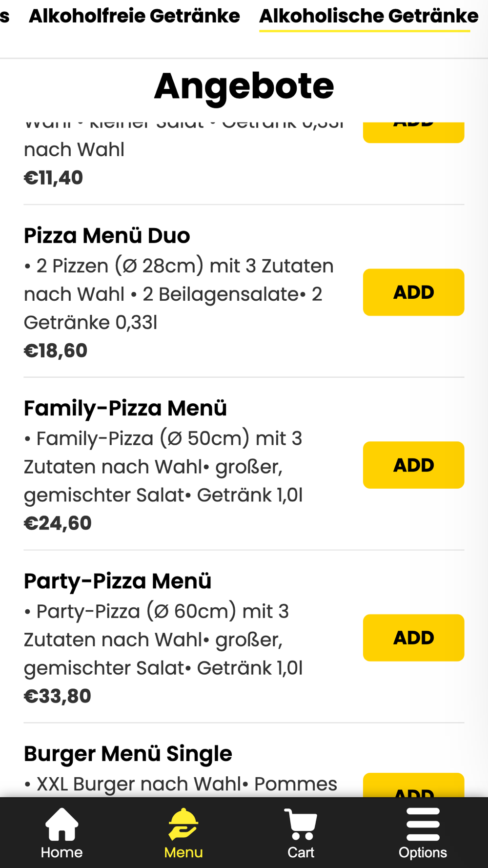Select the Alkoholische Getränke tab
488x868 pixels.
[368, 16]
